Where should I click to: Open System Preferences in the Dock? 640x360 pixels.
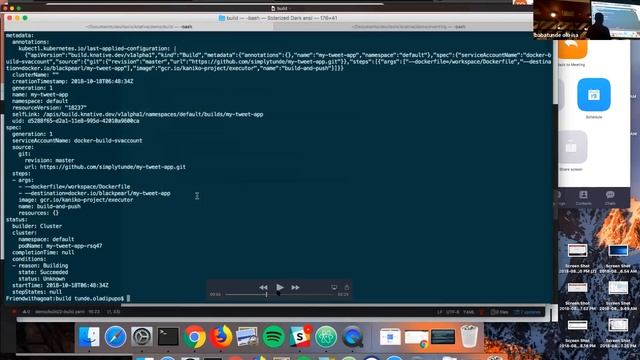tap(142, 337)
